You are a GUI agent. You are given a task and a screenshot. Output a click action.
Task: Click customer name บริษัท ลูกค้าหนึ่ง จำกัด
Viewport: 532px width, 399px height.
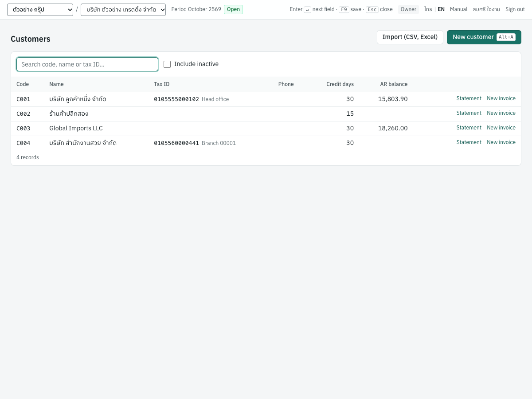(78, 99)
